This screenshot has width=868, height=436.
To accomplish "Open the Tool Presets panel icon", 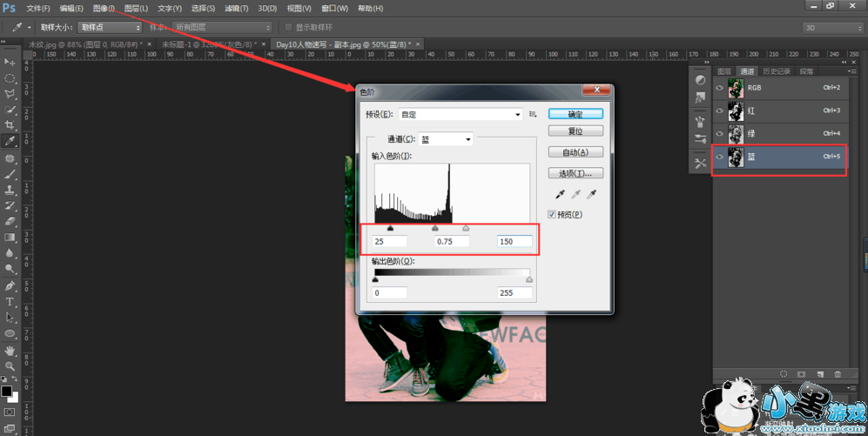I will coord(700,164).
